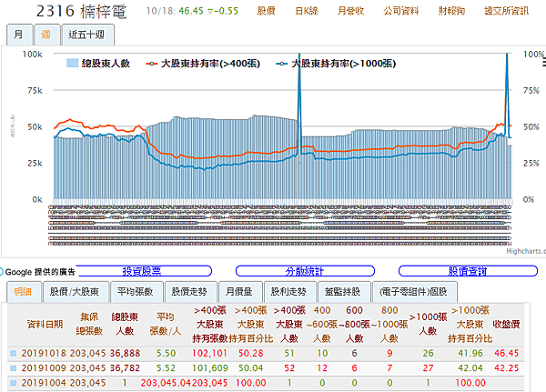The width and height of the screenshot is (546, 392).
Task: Click the closing price 42.25 cell
Action: coord(506,368)
